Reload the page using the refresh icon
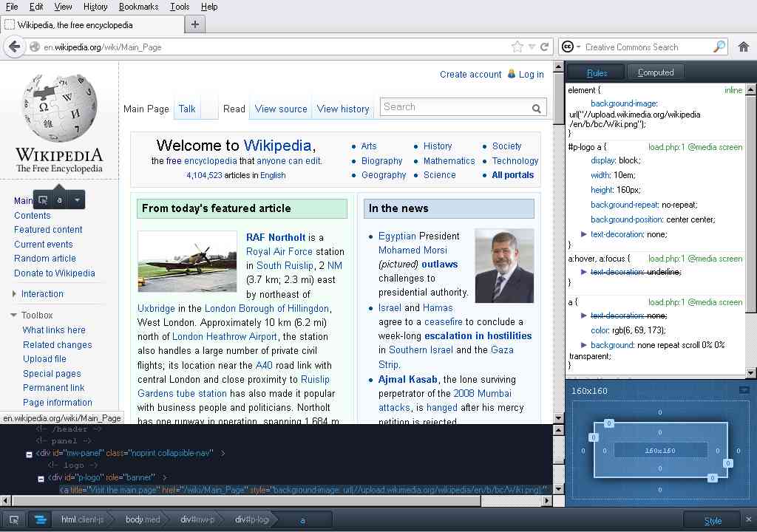The width and height of the screenshot is (757, 532). coord(545,47)
